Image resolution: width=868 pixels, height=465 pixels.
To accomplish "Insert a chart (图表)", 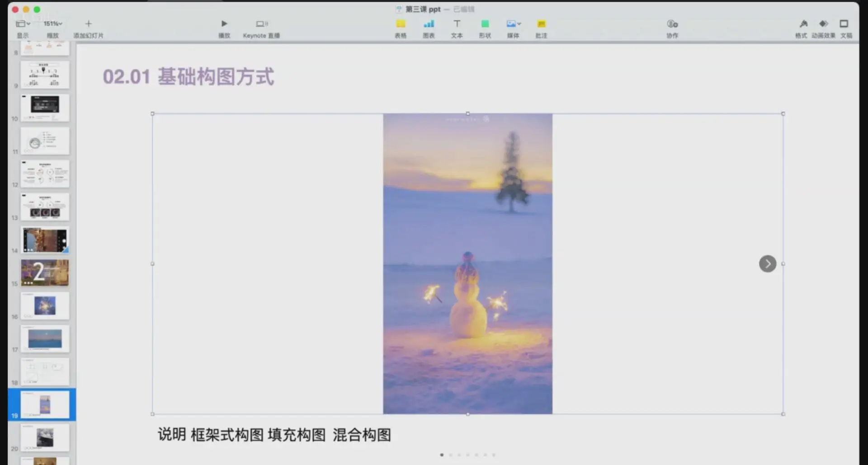I will (429, 23).
